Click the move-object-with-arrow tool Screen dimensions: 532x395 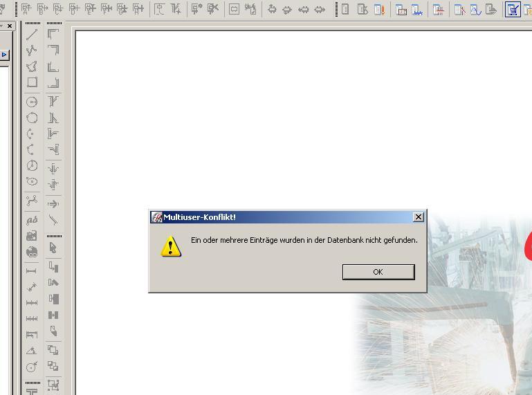(53, 267)
